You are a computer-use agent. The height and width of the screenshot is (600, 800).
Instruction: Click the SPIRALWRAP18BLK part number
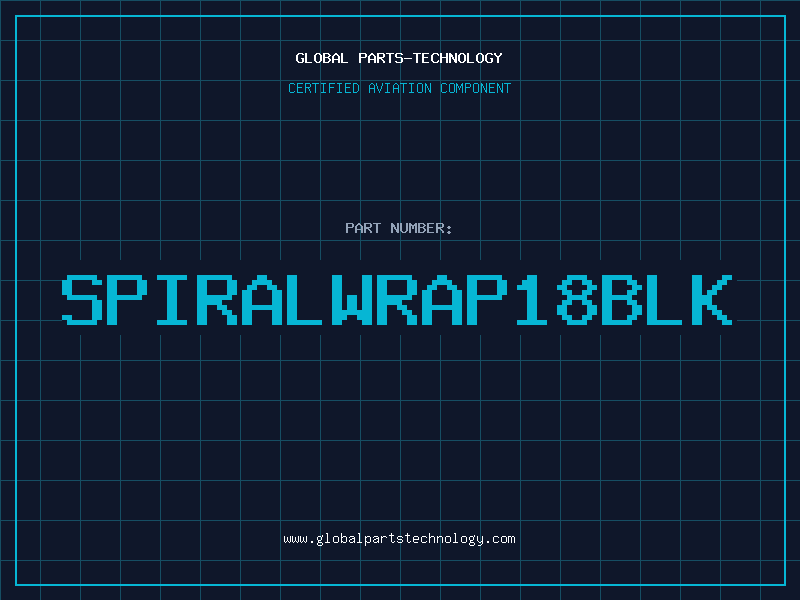coord(397,300)
